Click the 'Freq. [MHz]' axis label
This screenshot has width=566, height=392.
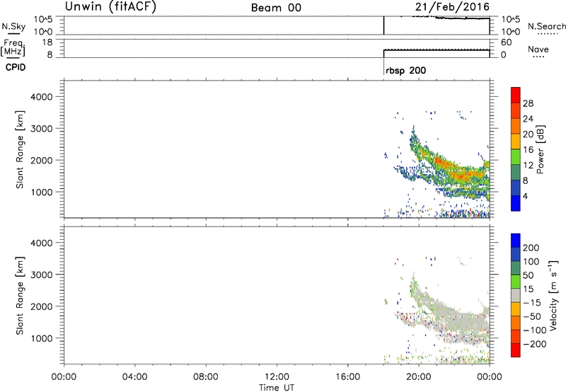(x=13, y=47)
